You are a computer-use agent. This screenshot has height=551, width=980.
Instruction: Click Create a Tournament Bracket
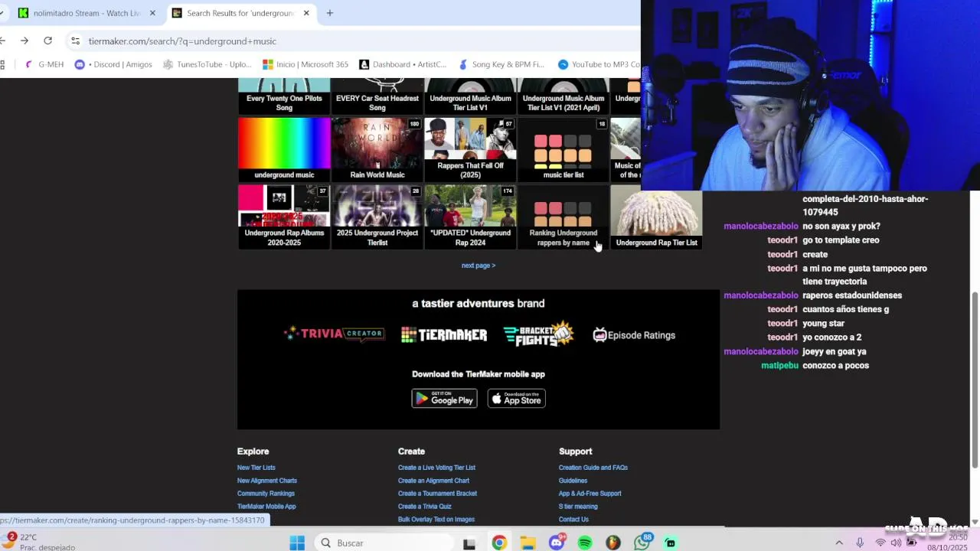(437, 494)
